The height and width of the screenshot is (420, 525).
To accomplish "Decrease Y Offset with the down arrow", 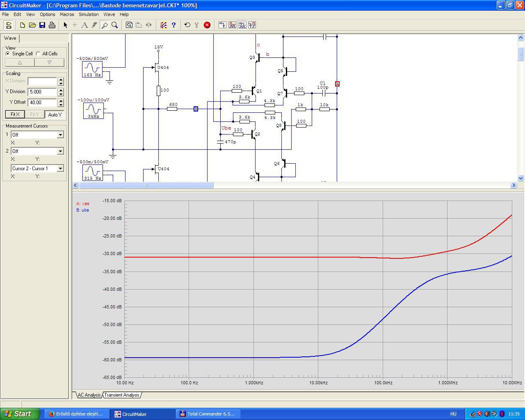I will click(61, 104).
